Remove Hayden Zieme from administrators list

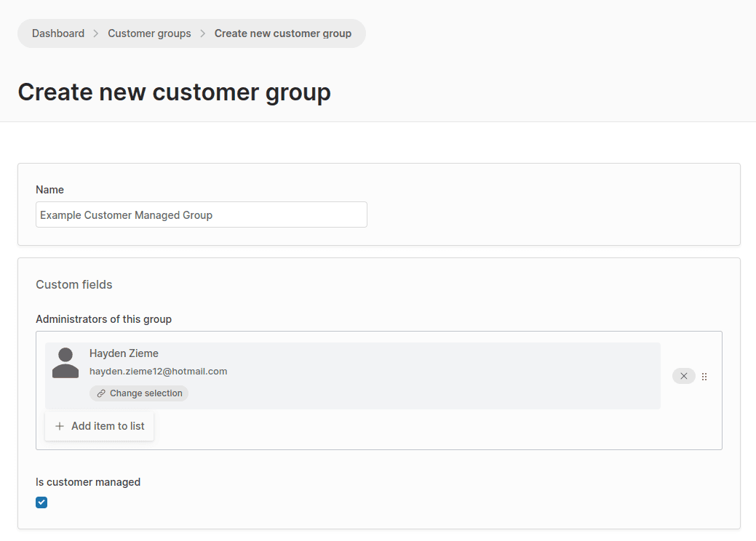(x=683, y=376)
